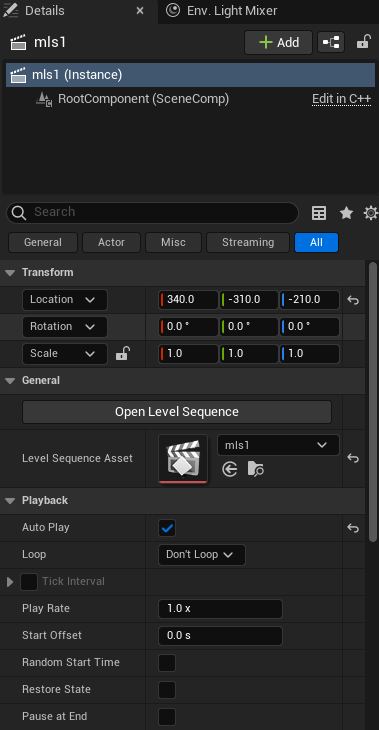379x730 pixels.
Task: Click Open Level Sequence button
Action: [x=177, y=412]
